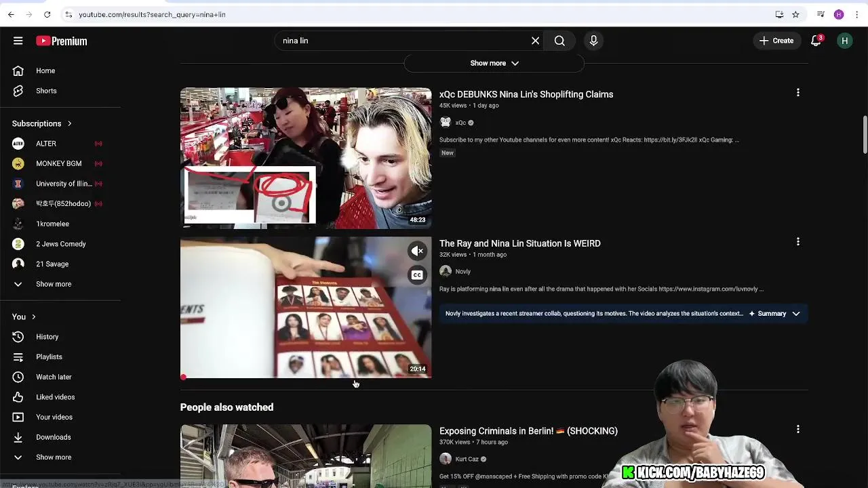
Task: Bookmark this page with star icon
Action: tap(795, 14)
